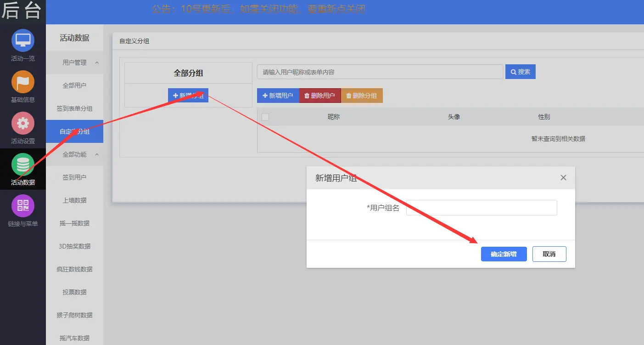Click 取消 to cancel the dialog
Screen dimensions: 644x345
[549, 254]
